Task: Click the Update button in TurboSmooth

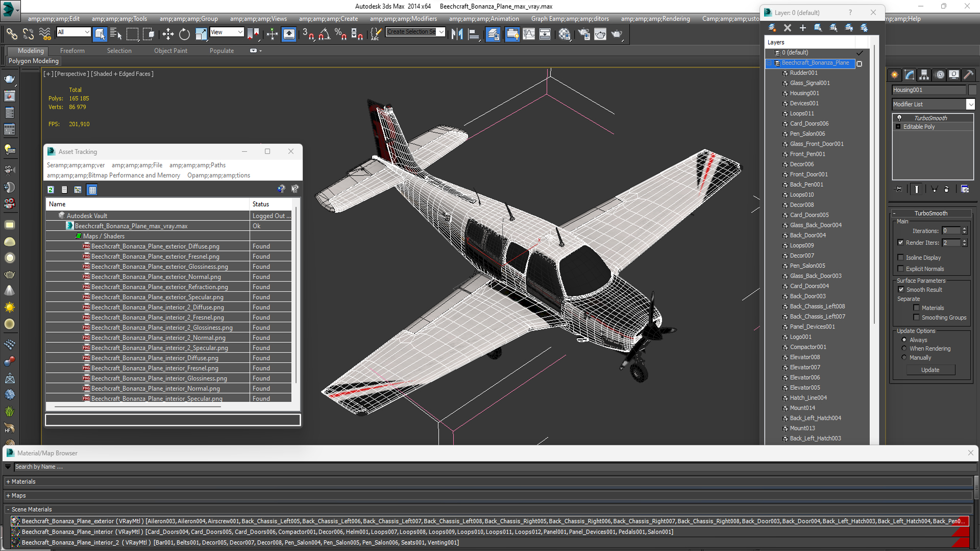Action: click(x=930, y=370)
